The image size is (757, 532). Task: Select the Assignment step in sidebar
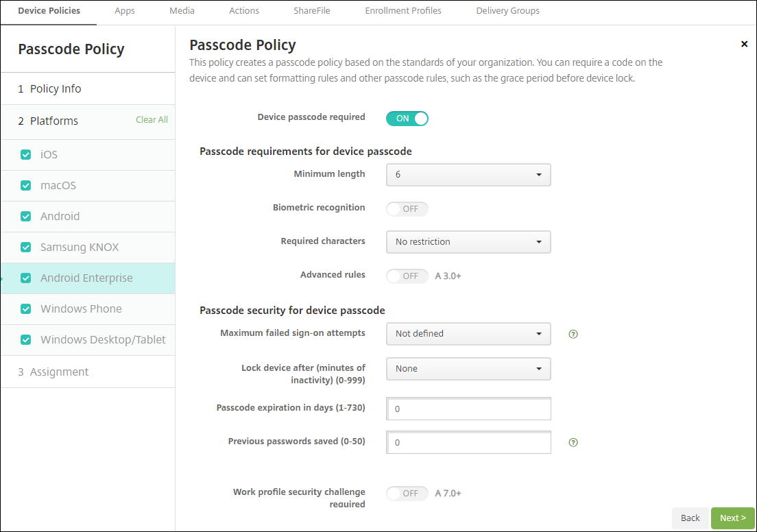point(59,372)
